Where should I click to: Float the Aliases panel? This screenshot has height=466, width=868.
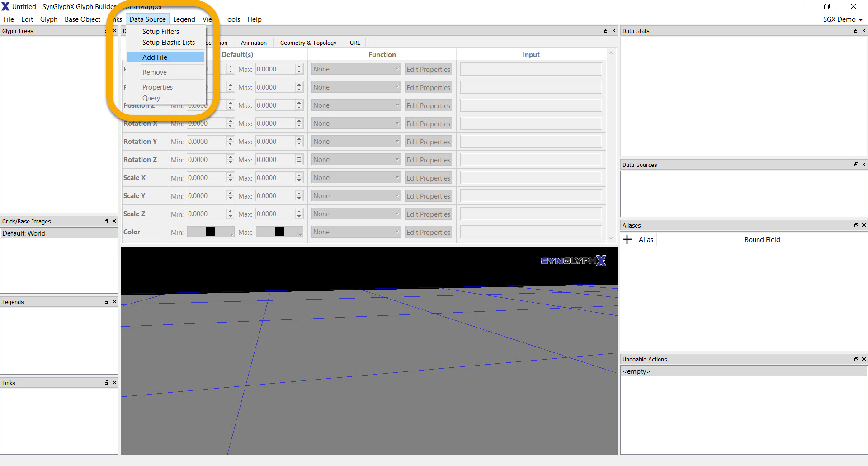click(856, 225)
